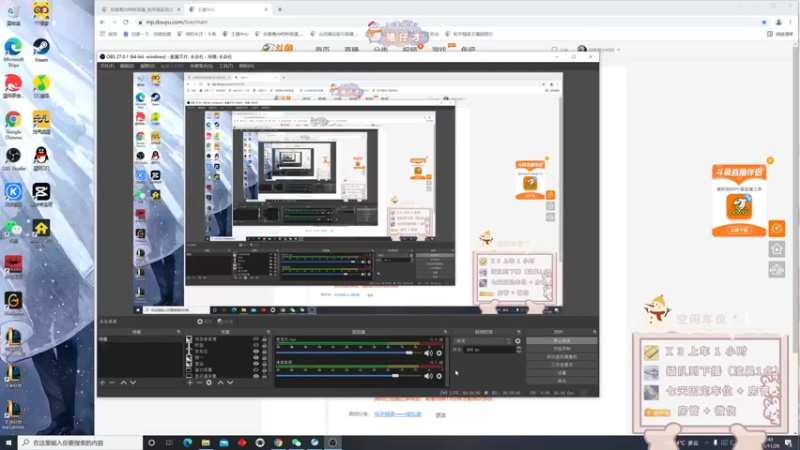Open source properties gear in sources toolbar
Viewport: 800px width, 450px height.
pyautogui.click(x=209, y=382)
